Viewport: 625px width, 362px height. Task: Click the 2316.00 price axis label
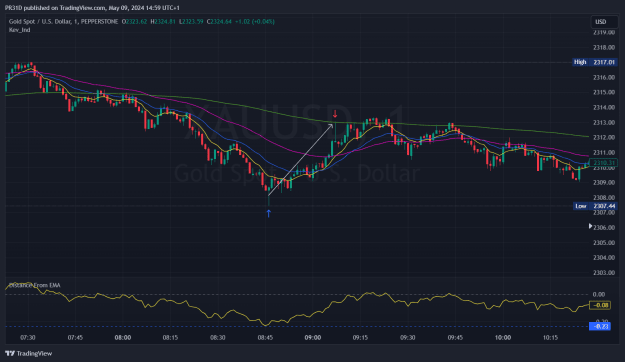click(604, 77)
